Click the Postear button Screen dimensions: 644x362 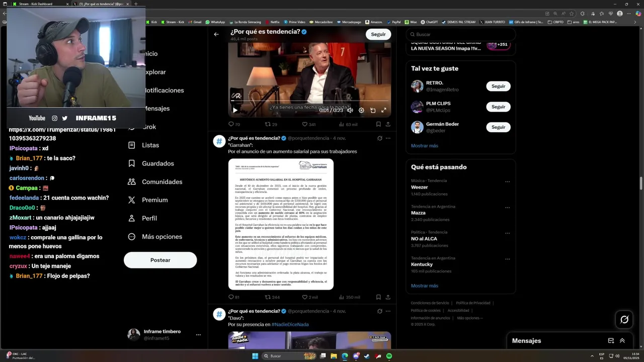160,260
